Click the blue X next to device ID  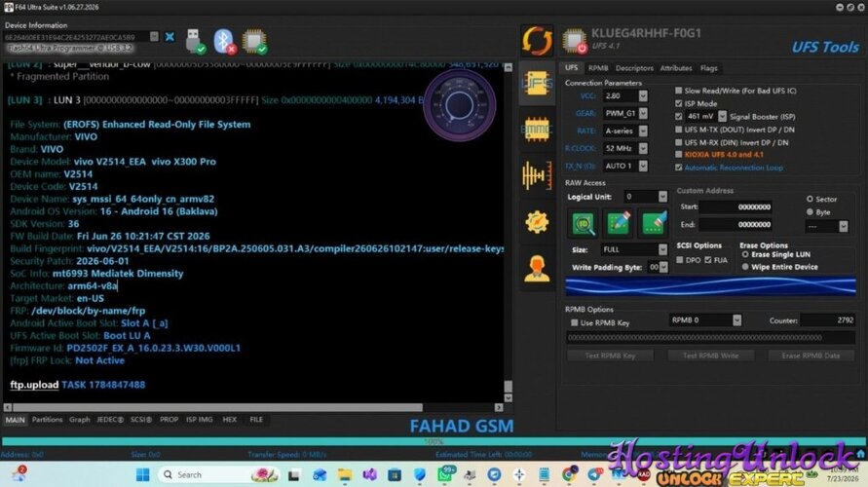click(170, 37)
